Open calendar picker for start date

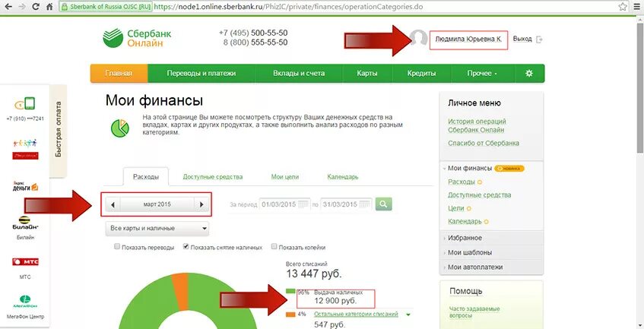[x=303, y=204]
